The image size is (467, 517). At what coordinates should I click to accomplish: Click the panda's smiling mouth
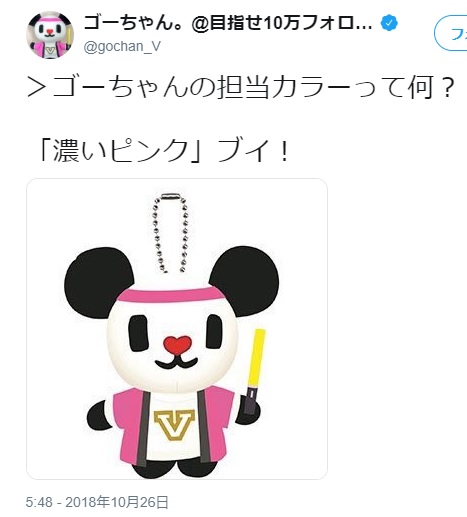click(176, 363)
